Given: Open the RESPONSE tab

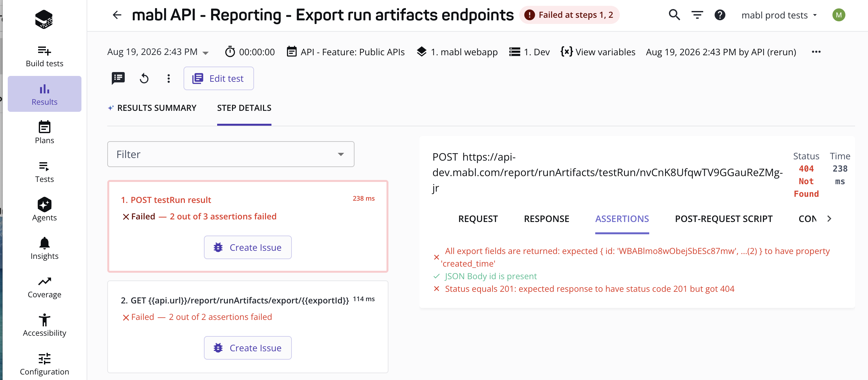Looking at the screenshot, I should point(546,219).
